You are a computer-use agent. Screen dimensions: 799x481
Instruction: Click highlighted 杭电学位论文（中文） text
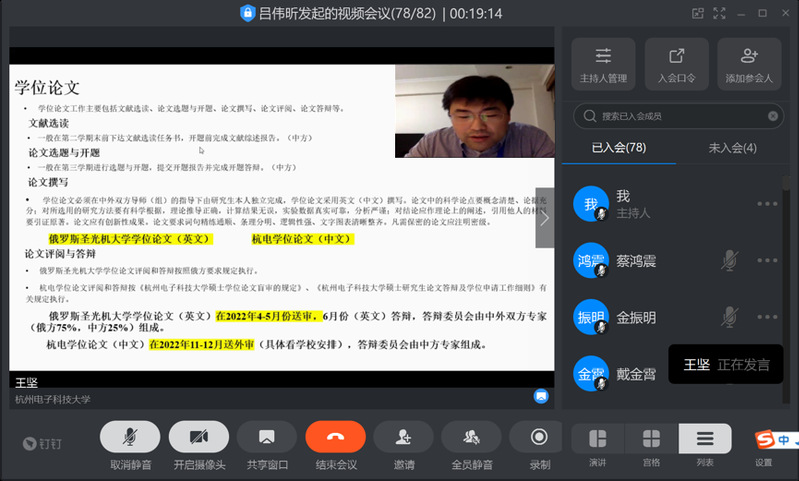pos(303,239)
